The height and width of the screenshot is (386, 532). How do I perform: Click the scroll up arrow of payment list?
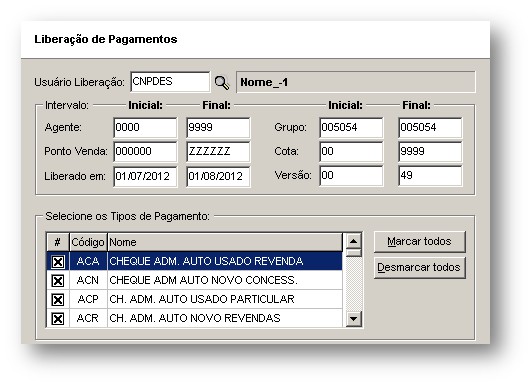354,241
